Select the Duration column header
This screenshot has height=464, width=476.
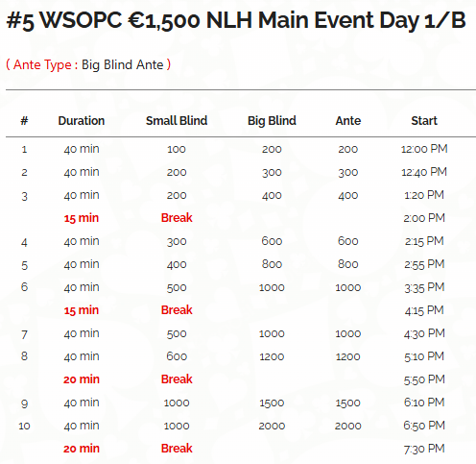tap(82, 121)
